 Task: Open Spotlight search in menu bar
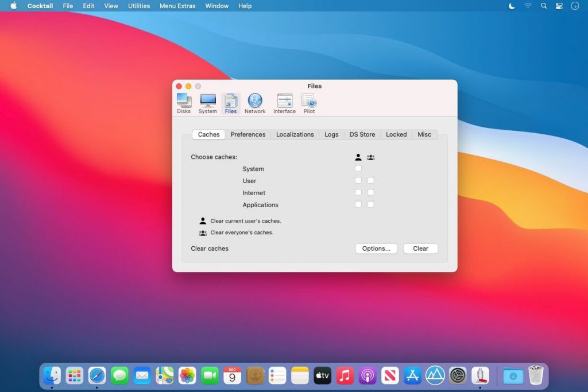tap(543, 6)
